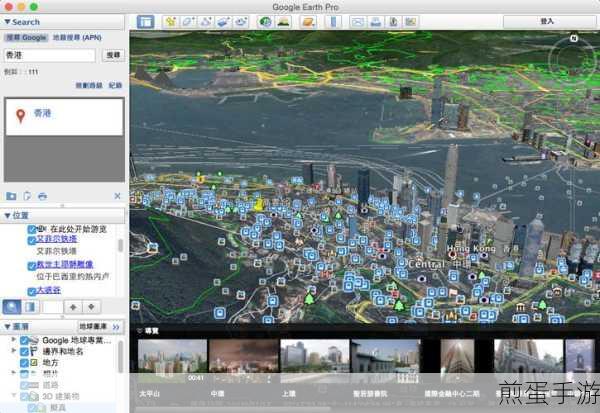Uncheck the 在此处开始游览 checkbox

pos(32,230)
